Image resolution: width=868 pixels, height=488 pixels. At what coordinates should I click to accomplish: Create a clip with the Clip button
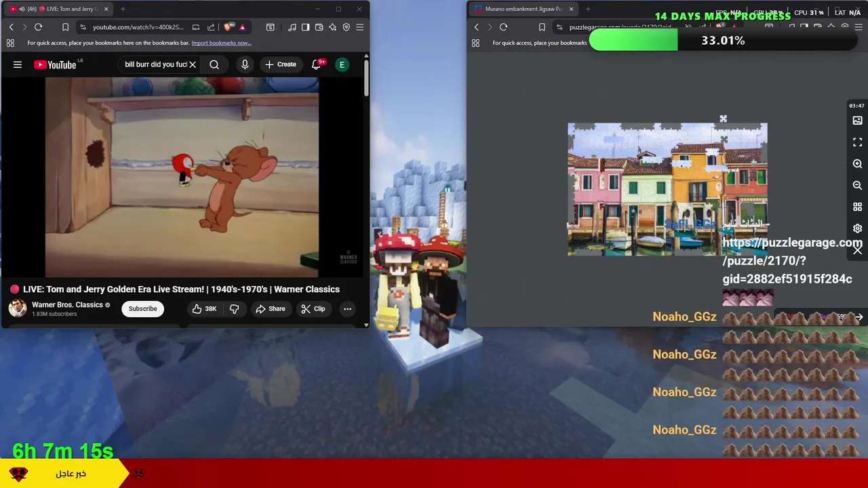coord(313,308)
